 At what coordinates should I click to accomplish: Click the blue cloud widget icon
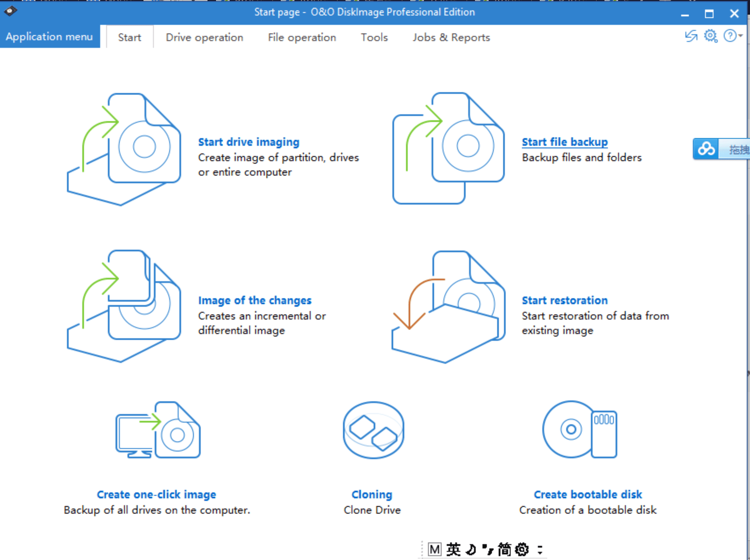coord(706,149)
